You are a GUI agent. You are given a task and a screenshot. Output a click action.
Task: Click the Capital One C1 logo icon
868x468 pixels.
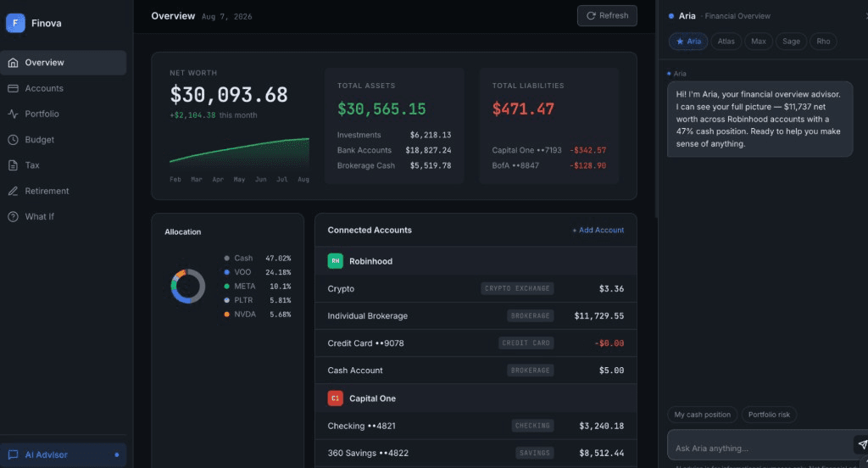336,398
